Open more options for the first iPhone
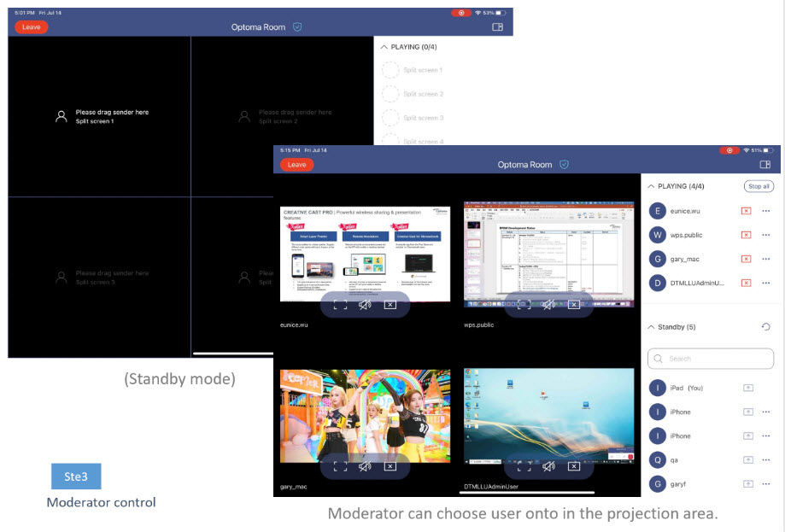Viewport: 785px width, 532px height. point(766,412)
